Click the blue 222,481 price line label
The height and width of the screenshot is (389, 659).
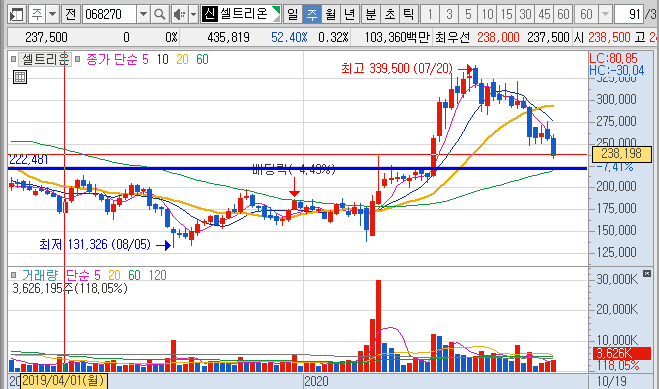coord(29,160)
